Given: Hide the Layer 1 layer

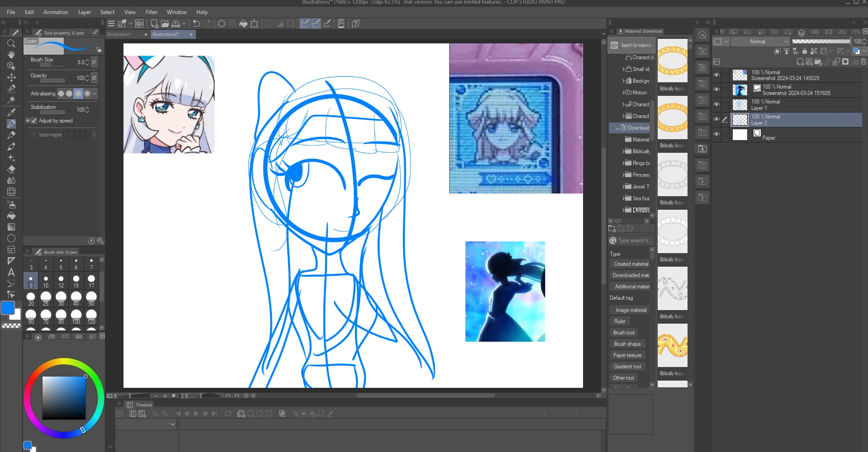Looking at the screenshot, I should click(716, 104).
